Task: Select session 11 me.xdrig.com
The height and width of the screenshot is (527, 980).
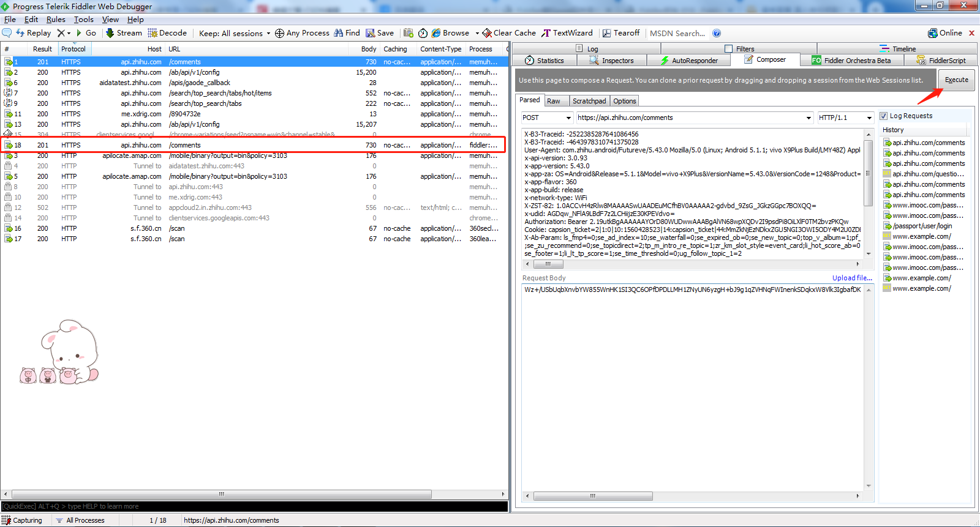Action: click(x=254, y=114)
